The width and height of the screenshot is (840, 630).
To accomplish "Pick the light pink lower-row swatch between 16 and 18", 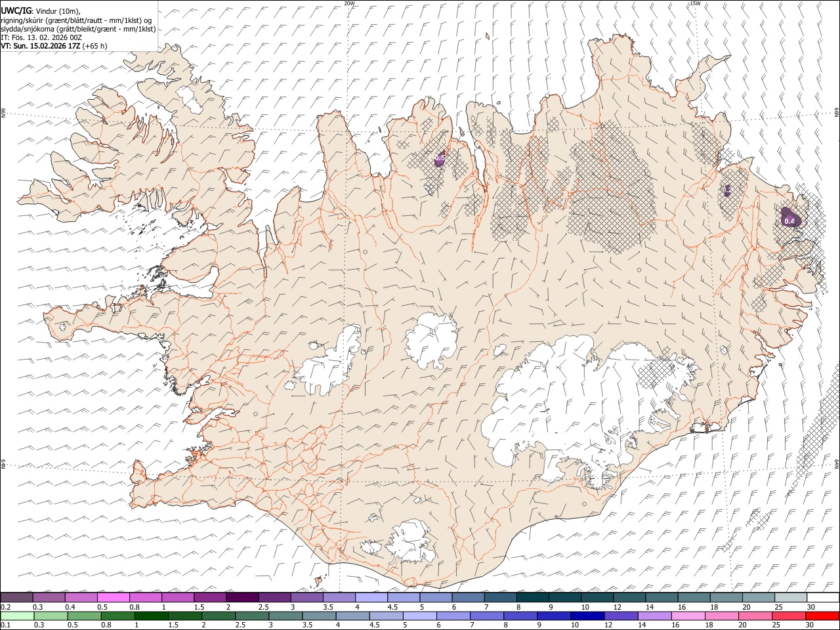I will 687,616.
